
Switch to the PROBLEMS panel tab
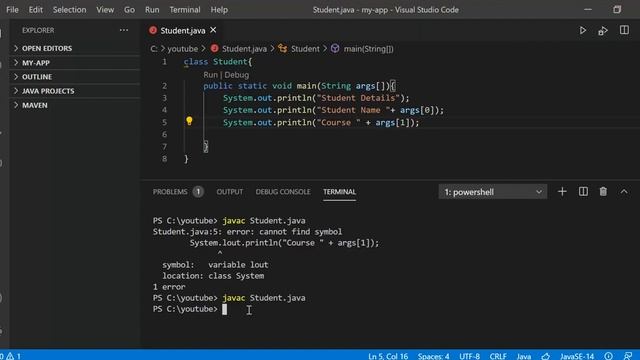click(x=170, y=191)
